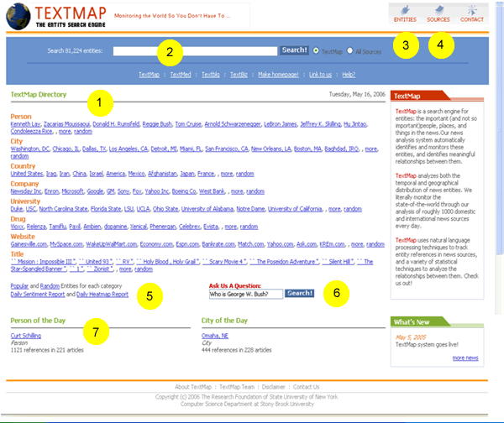Open the Daily Sentiment Report link
The width and height of the screenshot is (504, 423).
pyautogui.click(x=38, y=295)
